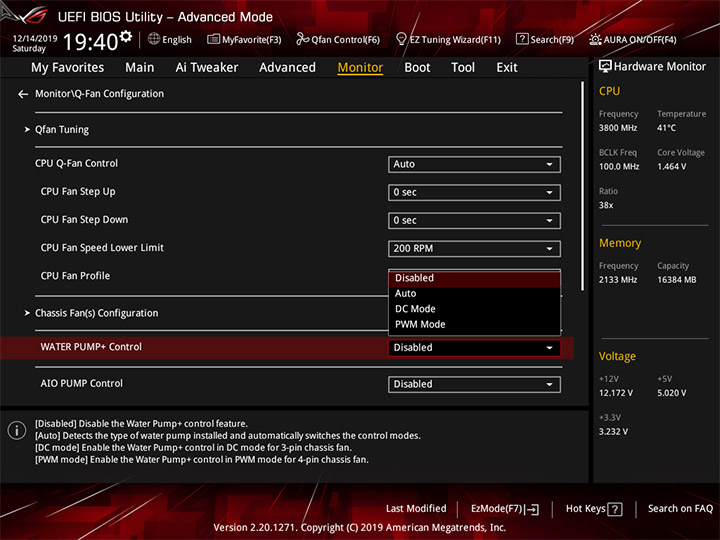Click the Monitor\Q-Fan Configuration breadcrumb text
This screenshot has height=540, width=720.
pos(100,94)
